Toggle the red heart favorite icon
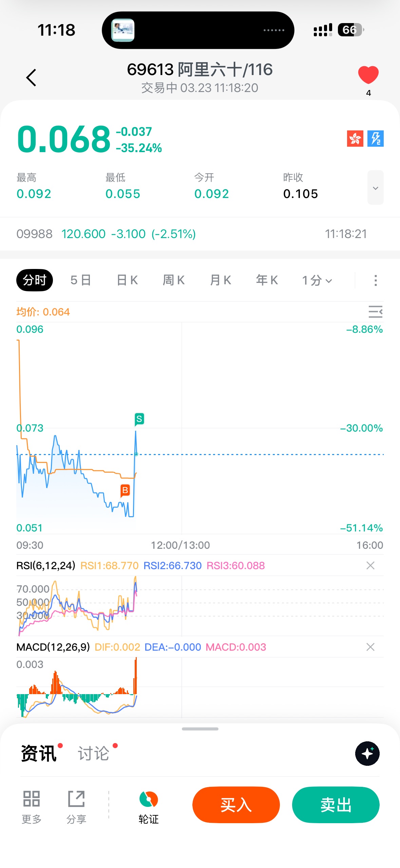The image size is (400, 868). pos(368,75)
